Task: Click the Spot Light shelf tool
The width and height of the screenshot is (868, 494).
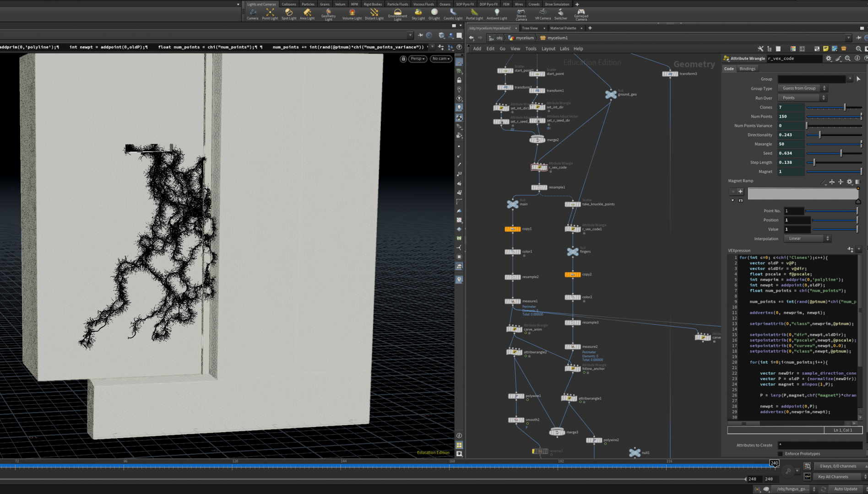Action: [288, 14]
